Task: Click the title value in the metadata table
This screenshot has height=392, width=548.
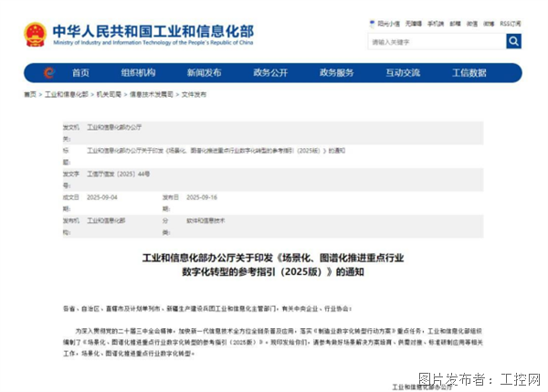Action: 216,151
